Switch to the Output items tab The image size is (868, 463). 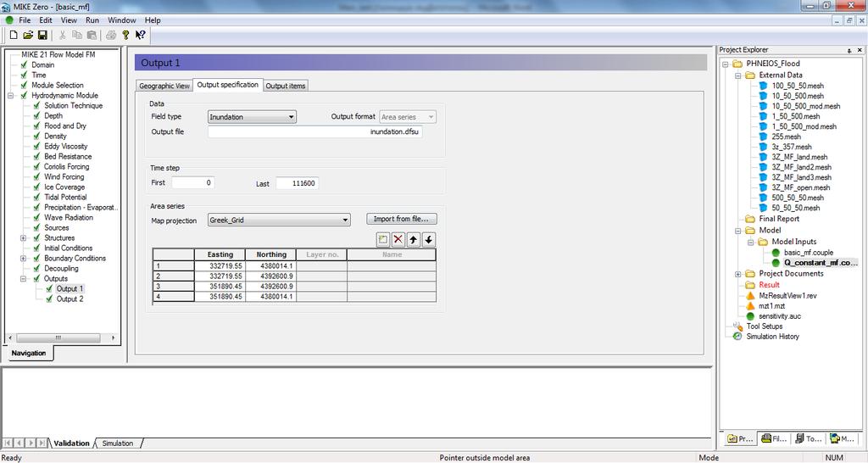[x=286, y=86]
